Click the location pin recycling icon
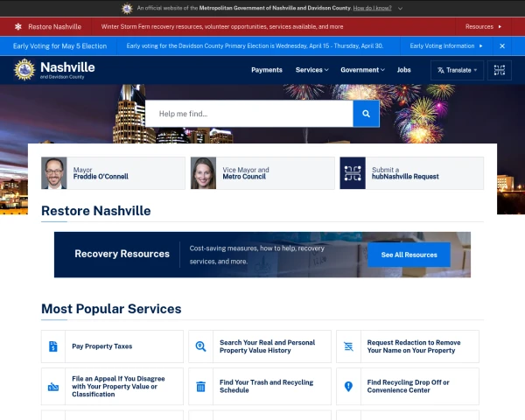 point(348,387)
